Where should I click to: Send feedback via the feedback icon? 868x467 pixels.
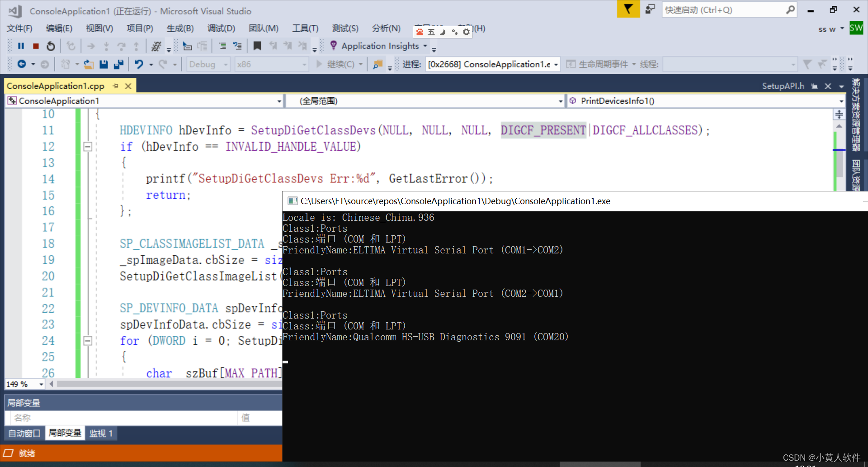650,9
